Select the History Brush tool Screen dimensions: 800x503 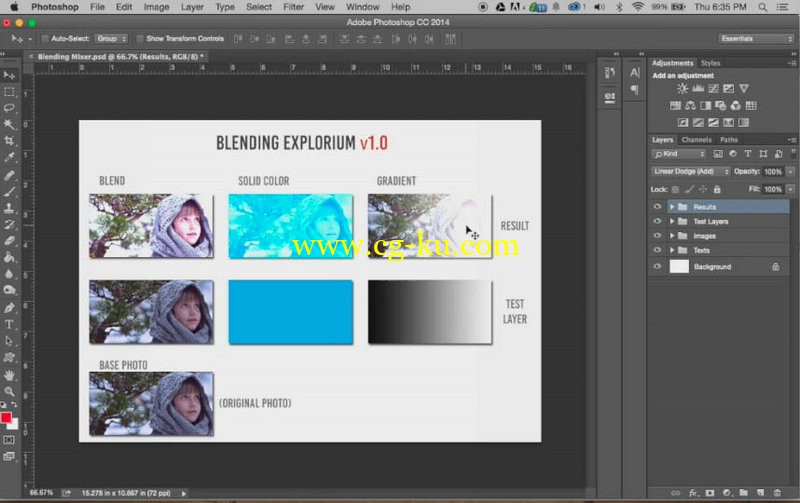[9, 224]
